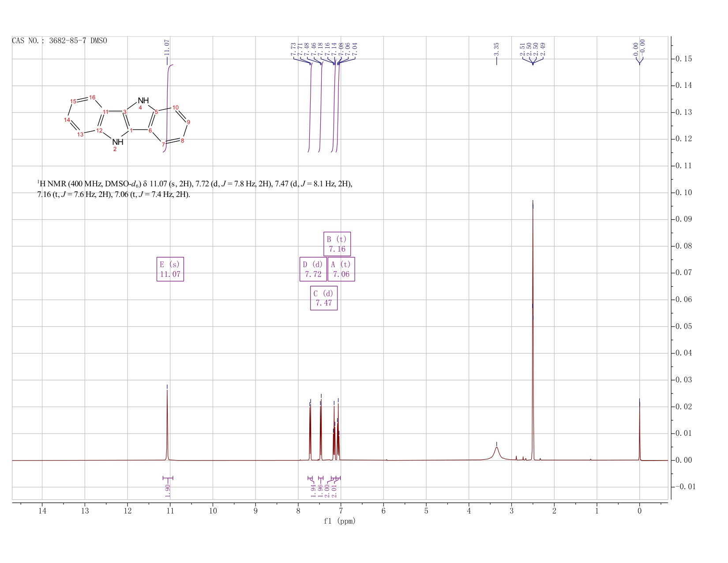Click the x-axis tick label 11
This screenshot has height=563, width=728.
(170, 511)
